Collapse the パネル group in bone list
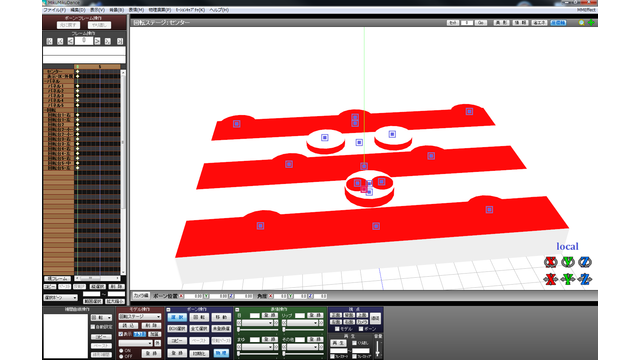The height and width of the screenshot is (360, 640). click(46, 81)
